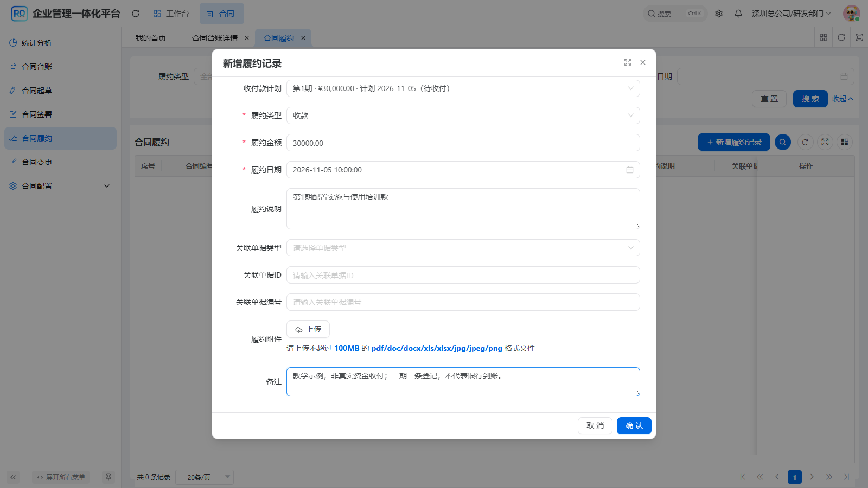Image resolution: width=868 pixels, height=488 pixels.
Task: Open the 收付款计划 dropdown
Action: click(463, 88)
